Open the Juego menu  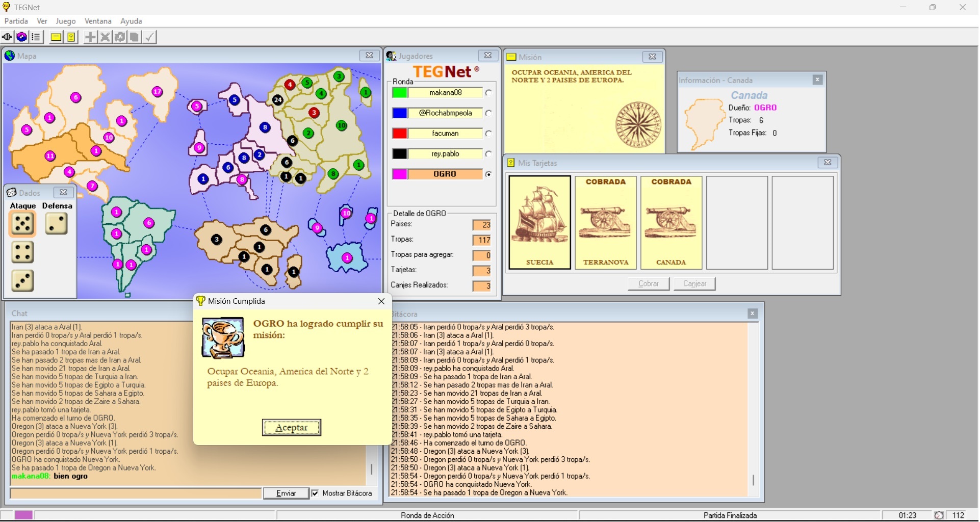(x=66, y=21)
